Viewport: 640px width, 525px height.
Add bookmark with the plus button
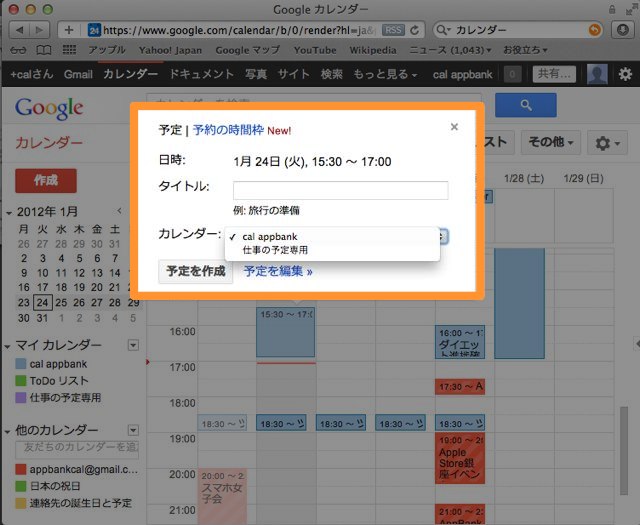69,30
